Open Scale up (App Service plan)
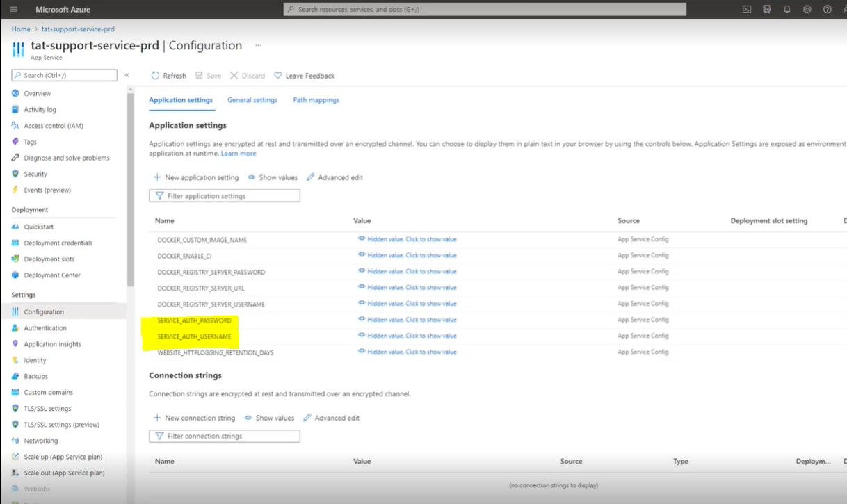This screenshot has height=504, width=847. (x=63, y=457)
